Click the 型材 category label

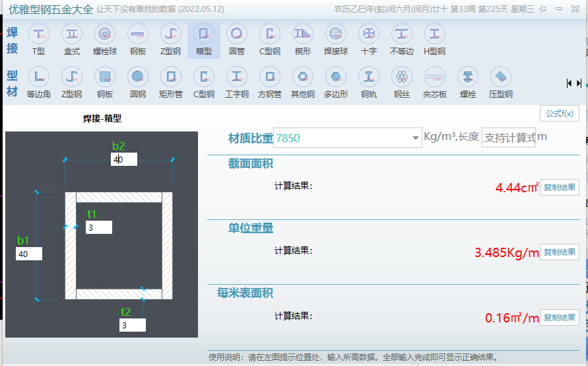12,83
